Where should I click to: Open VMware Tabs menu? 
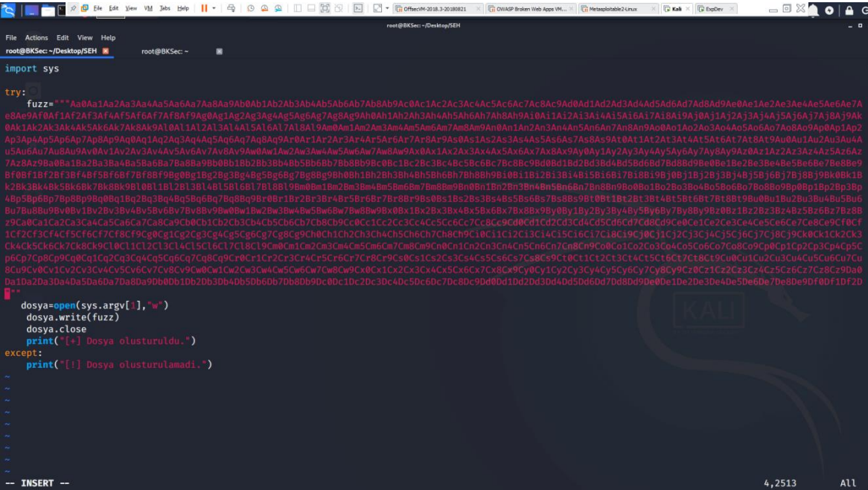pyautogui.click(x=165, y=8)
